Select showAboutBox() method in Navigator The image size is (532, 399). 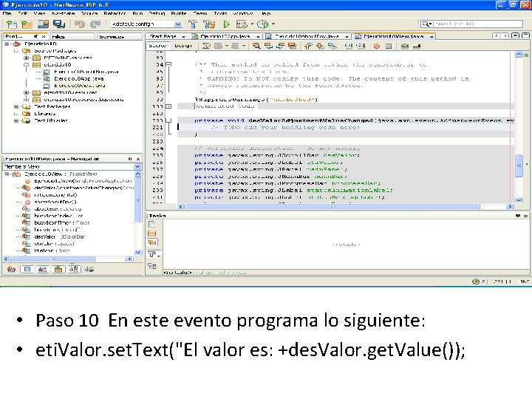coord(55,202)
